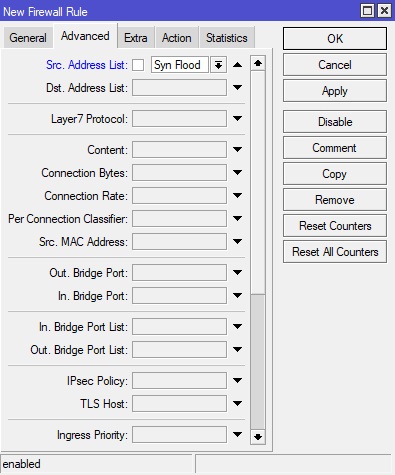Copy the firewall rule
The height and width of the screenshot is (475, 395).
pyautogui.click(x=335, y=174)
